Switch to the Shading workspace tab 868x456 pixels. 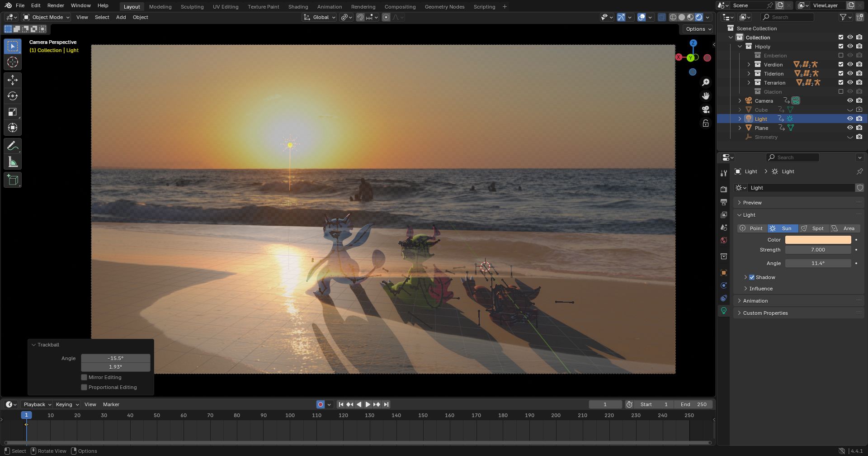tap(298, 7)
